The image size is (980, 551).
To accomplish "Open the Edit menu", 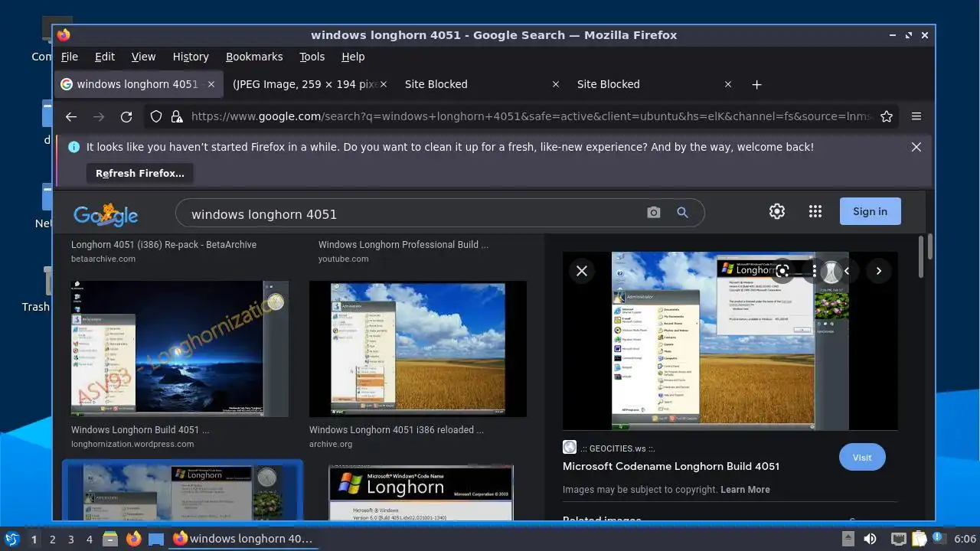I will (x=105, y=57).
